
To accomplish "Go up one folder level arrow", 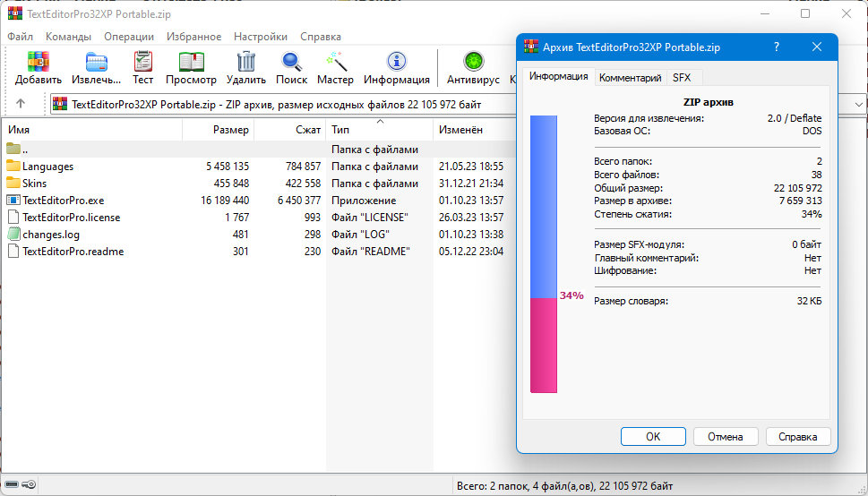I will pos(21,104).
